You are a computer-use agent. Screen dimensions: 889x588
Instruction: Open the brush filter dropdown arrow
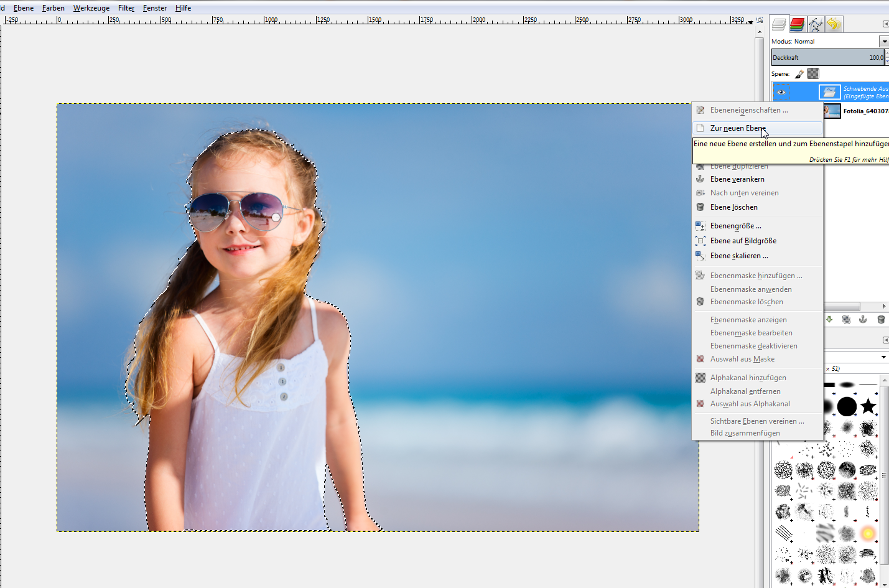[883, 357]
